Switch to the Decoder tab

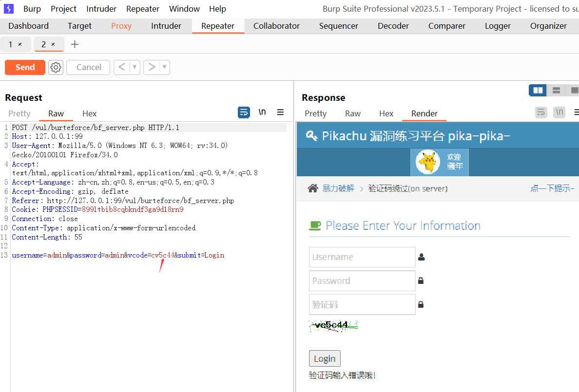click(x=393, y=26)
